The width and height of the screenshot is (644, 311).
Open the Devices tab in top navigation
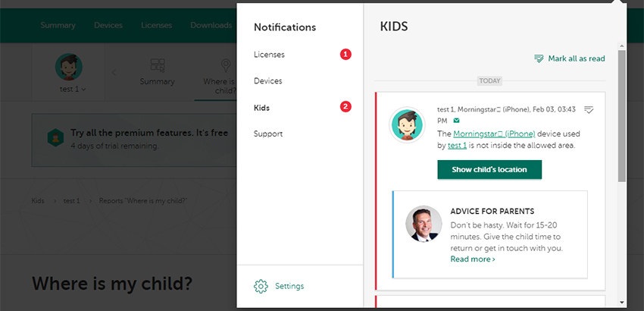[x=108, y=25]
